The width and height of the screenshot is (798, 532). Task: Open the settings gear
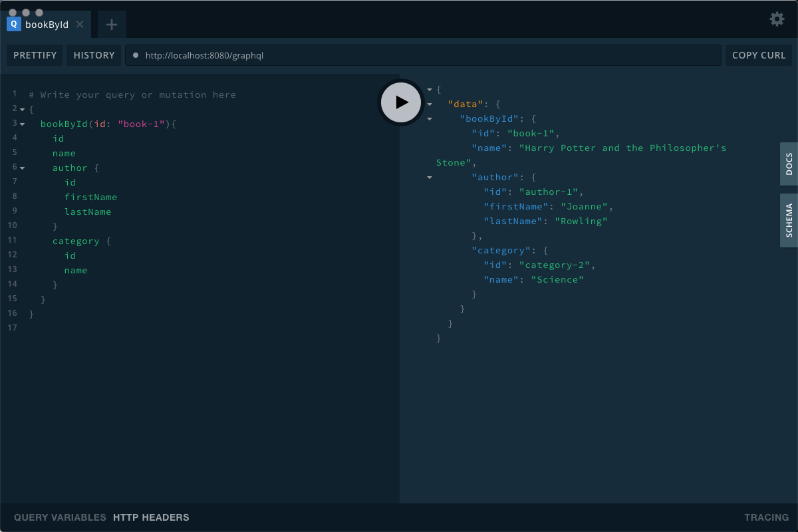pos(777,19)
